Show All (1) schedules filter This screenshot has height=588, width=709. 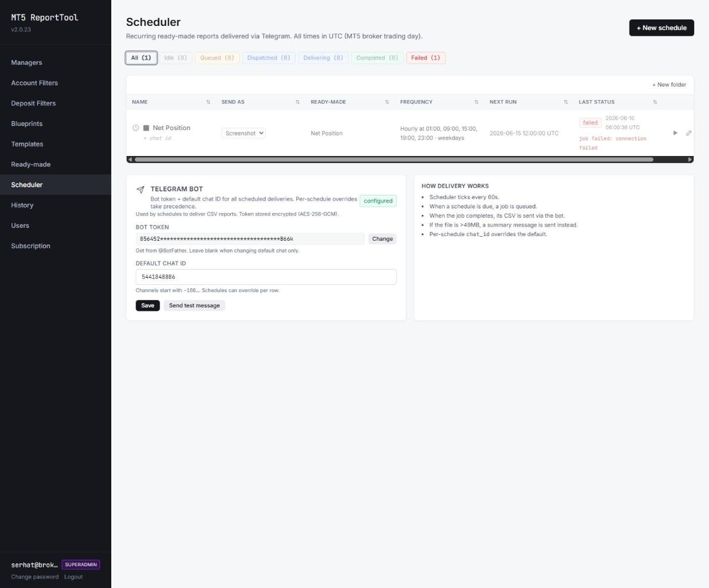[141, 58]
